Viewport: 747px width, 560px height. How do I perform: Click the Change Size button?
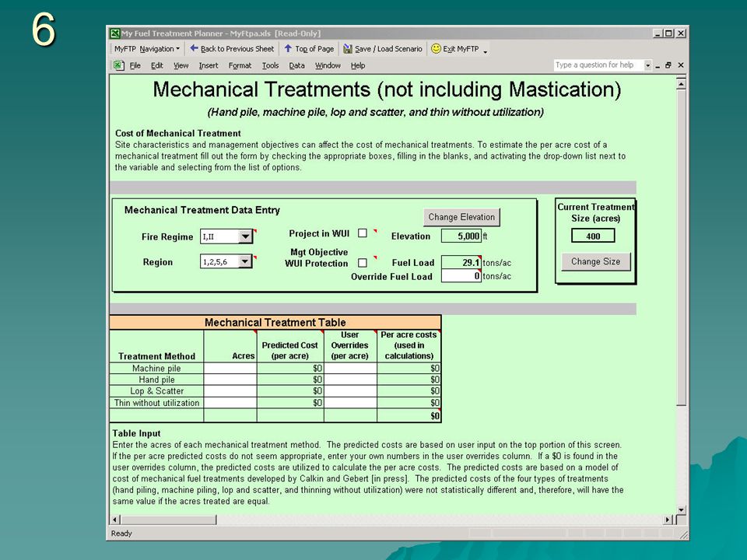[x=595, y=261]
